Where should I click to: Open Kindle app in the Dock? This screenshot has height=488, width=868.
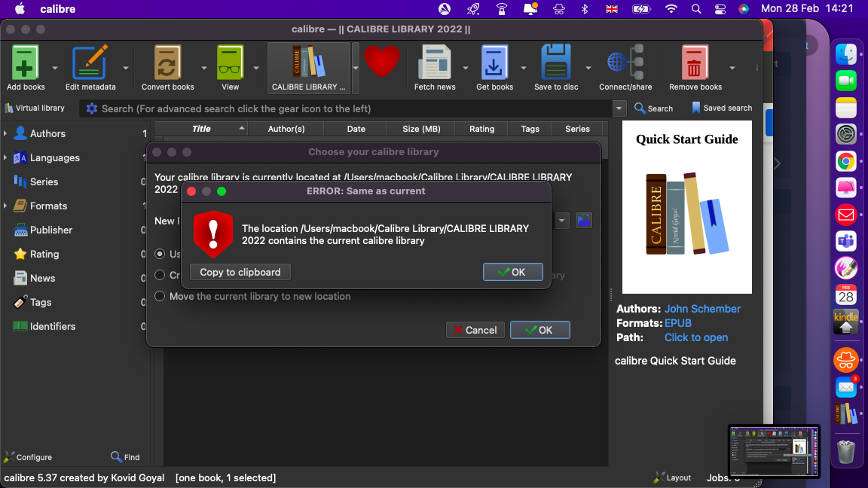click(x=846, y=322)
